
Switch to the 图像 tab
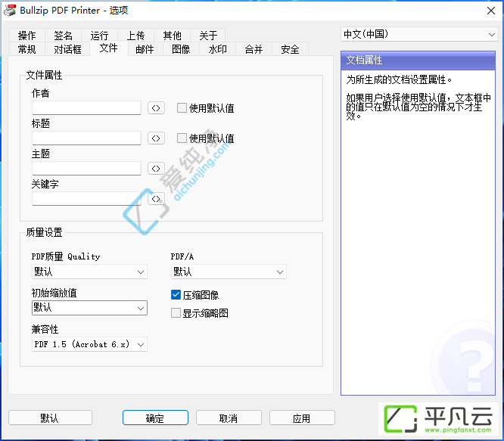click(181, 49)
